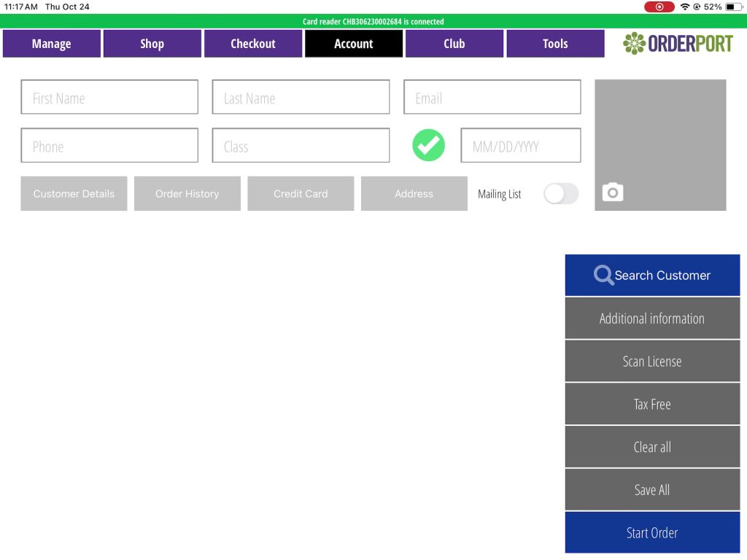Open the Order History section
This screenshot has width=747, height=560.
point(187,194)
